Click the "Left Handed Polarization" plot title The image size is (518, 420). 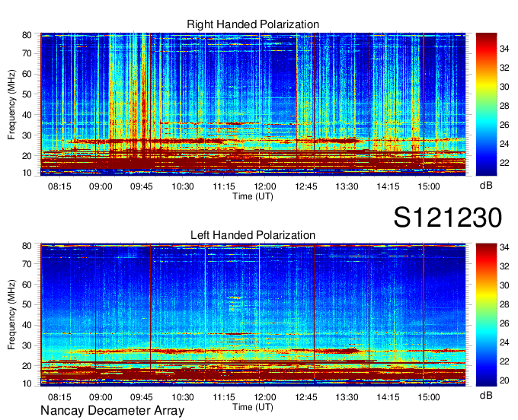253,235
